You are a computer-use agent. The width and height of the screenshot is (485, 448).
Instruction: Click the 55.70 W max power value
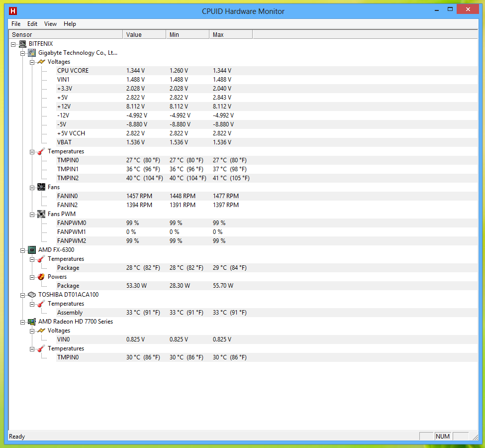pyautogui.click(x=223, y=286)
